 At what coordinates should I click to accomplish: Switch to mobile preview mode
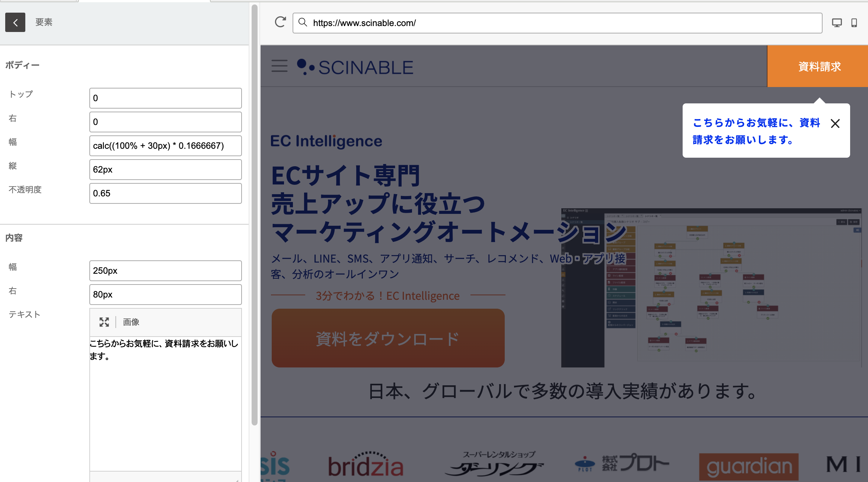854,23
